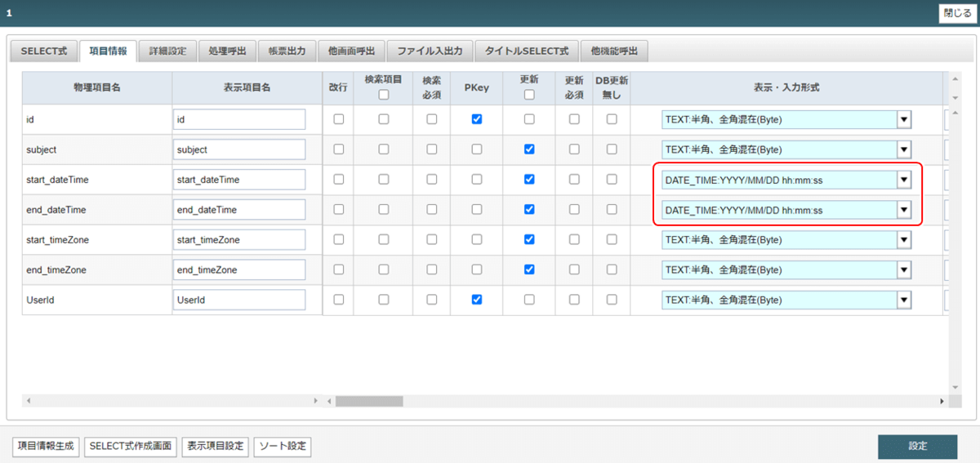980x463 pixels.
Task: Switch to タイトルSELECT式 tab
Action: [x=527, y=51]
